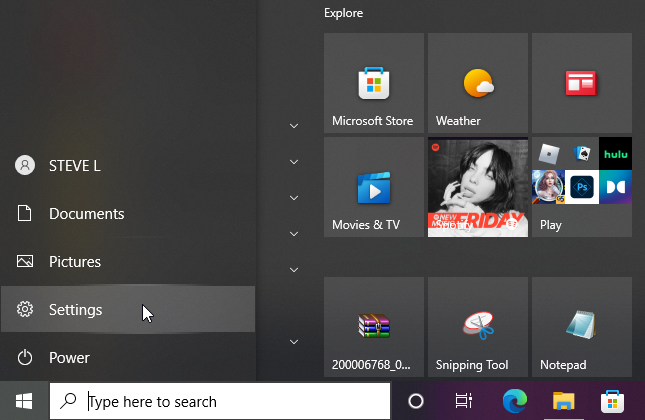Open the Power options menu
Viewport: 645px width, 420px height.
click(128, 357)
